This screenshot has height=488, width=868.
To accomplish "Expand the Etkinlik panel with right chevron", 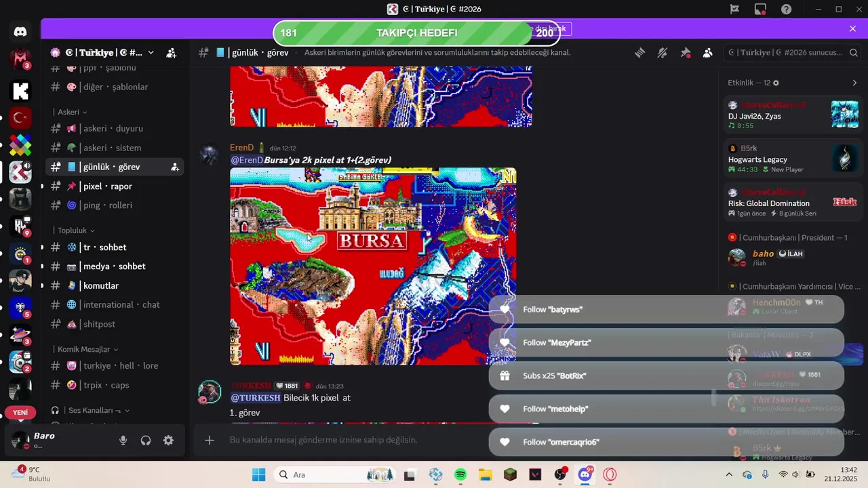I will click(x=854, y=83).
